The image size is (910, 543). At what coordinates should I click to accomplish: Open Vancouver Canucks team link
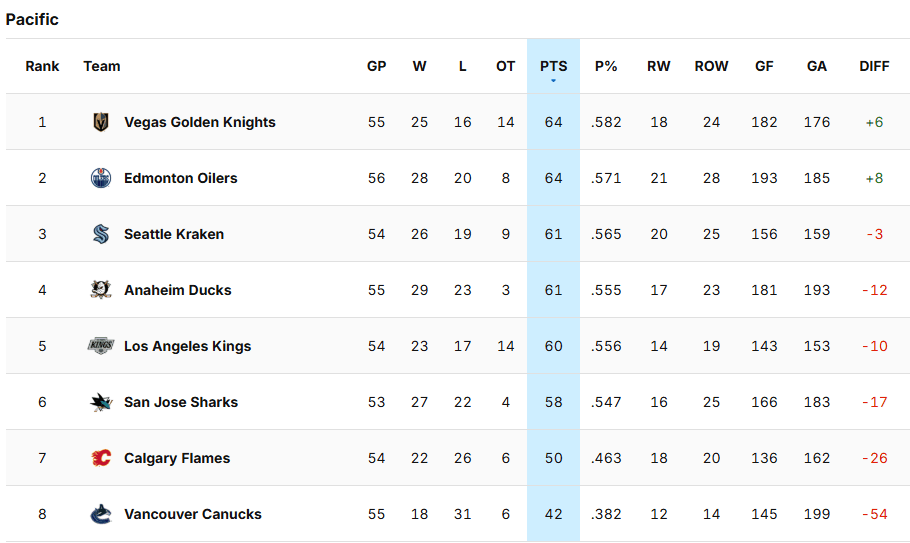(x=192, y=514)
